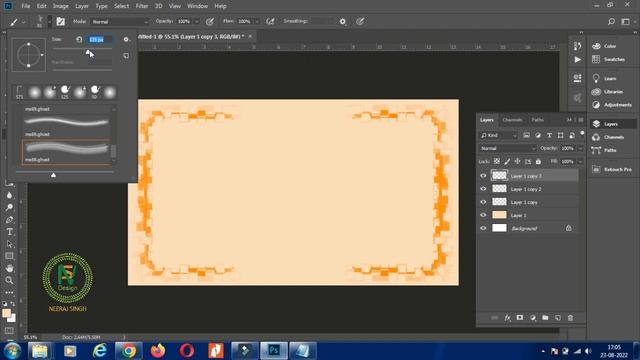Open the layer blend mode Normal dropdown
Viewport: 640px width, 360px height.
508,148
